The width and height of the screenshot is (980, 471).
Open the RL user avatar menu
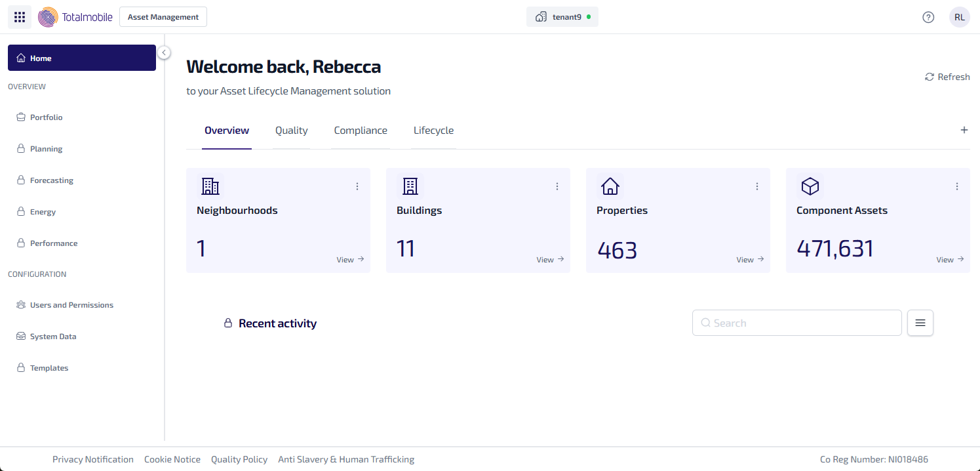(959, 17)
